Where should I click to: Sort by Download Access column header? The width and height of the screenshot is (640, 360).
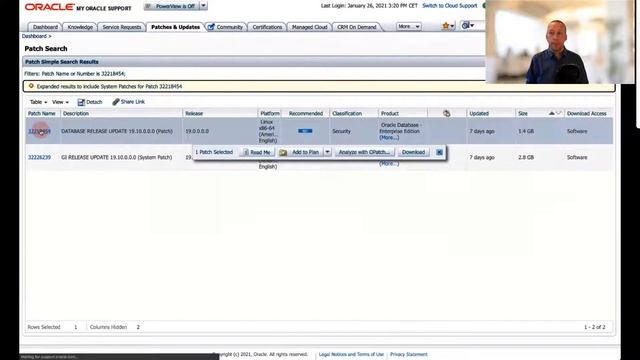tap(587, 113)
